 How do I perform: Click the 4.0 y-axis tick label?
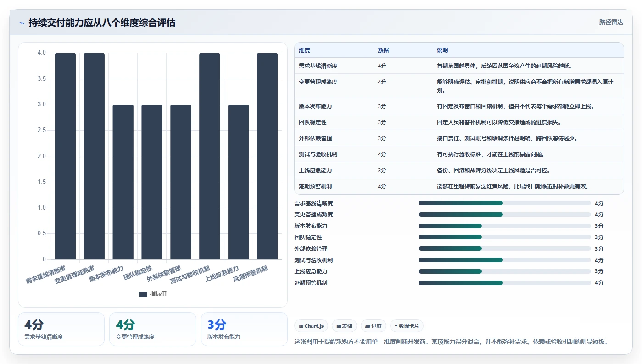41,53
